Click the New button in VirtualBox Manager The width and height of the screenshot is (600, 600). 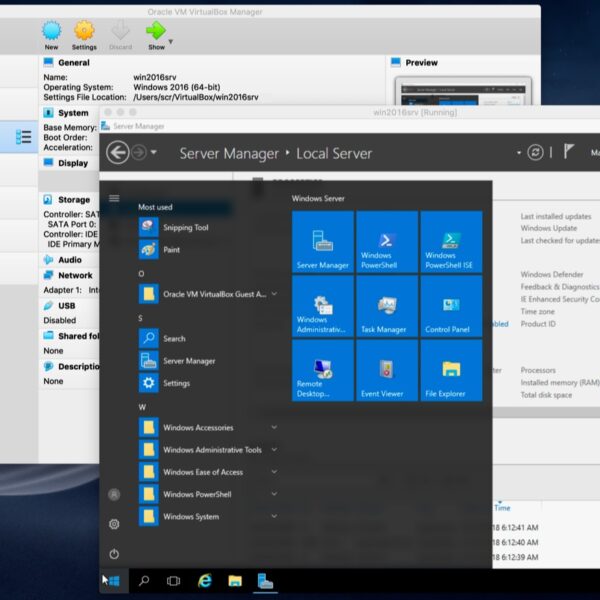51,36
